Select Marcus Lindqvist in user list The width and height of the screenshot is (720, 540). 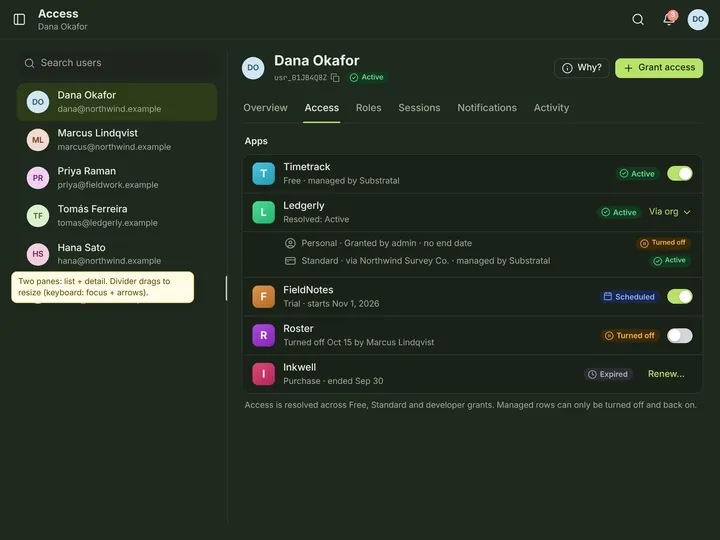(x=117, y=140)
